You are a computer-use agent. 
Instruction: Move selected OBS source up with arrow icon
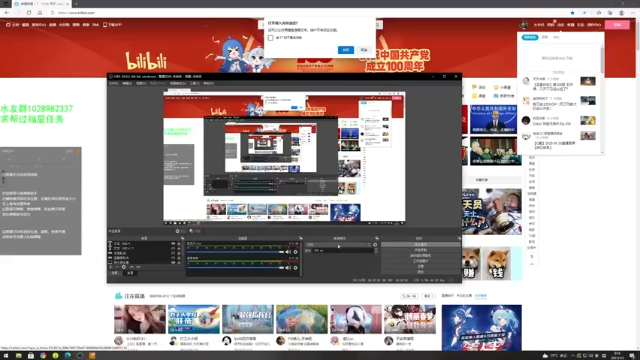tap(131, 267)
